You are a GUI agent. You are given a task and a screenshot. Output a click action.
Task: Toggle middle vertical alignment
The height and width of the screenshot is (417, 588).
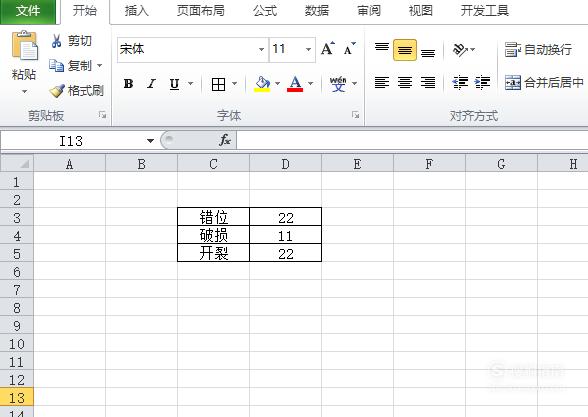coord(405,50)
